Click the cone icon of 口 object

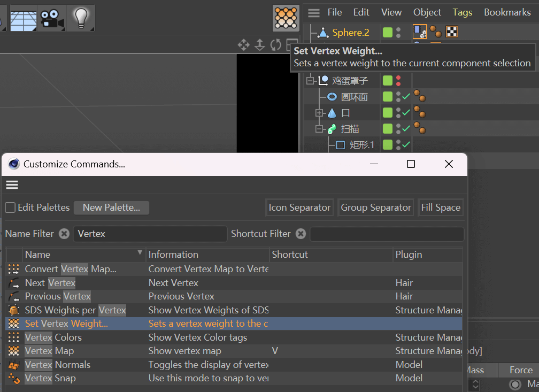332,113
